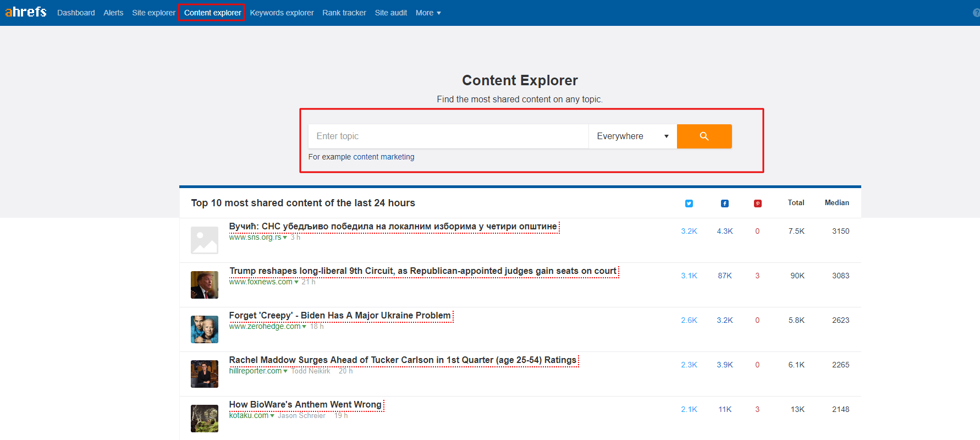This screenshot has height=440, width=980.
Task: Click the content marketing example link
Action: click(x=384, y=157)
